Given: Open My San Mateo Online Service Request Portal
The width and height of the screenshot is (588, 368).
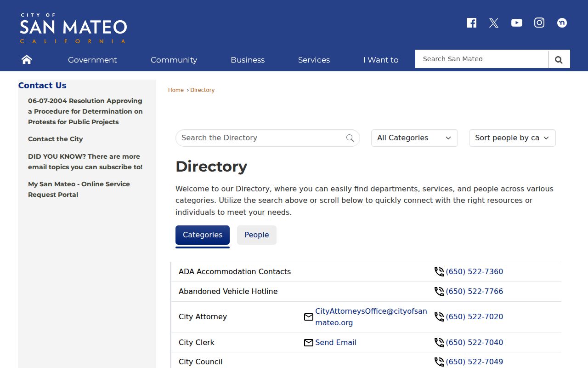Looking at the screenshot, I should point(79,189).
